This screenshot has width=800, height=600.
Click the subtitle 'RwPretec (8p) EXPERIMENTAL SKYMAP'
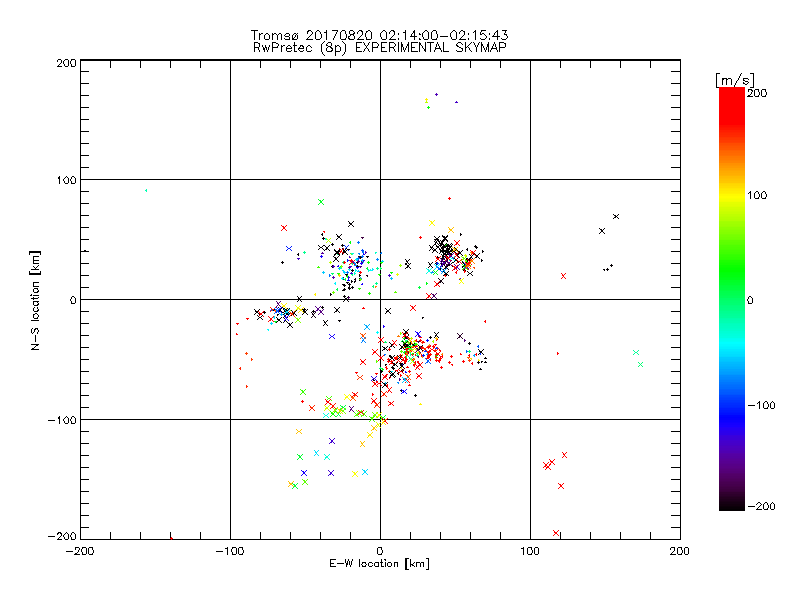point(380,48)
